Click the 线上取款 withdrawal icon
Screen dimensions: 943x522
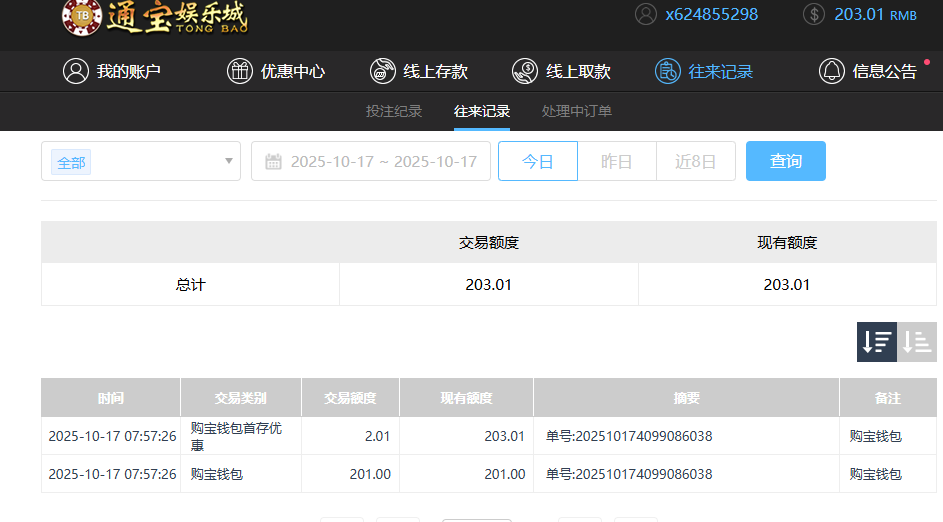click(x=525, y=71)
